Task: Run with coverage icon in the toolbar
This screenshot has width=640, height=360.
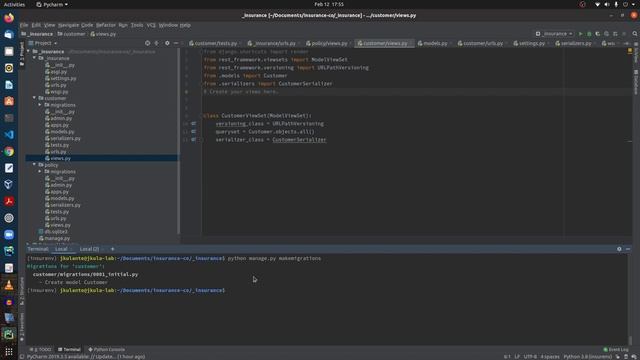Action: click(x=598, y=34)
